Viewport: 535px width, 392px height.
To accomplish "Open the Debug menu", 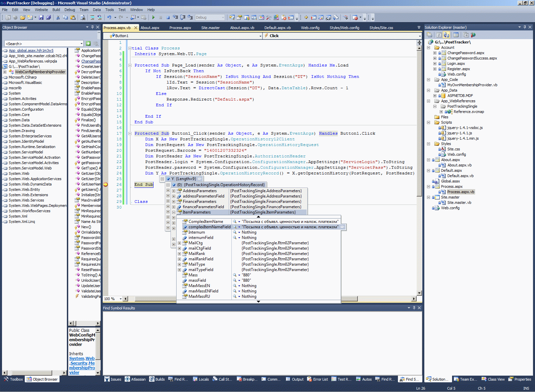I will [x=70, y=10].
